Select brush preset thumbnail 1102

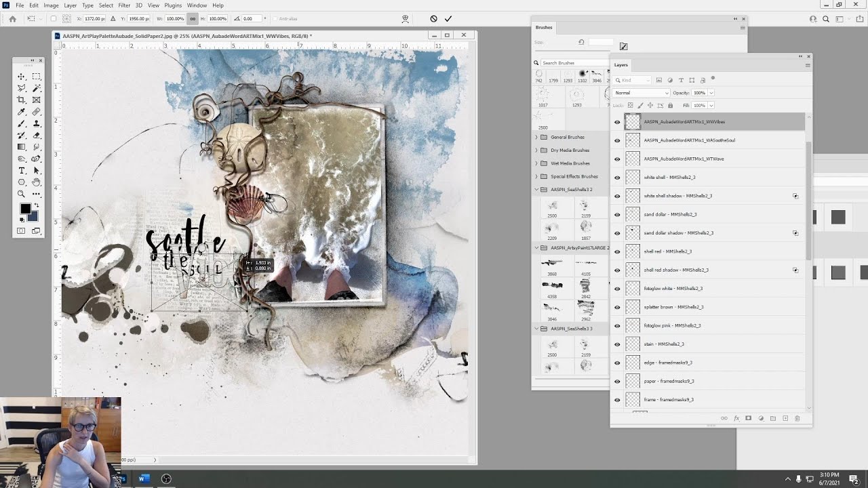(x=582, y=75)
